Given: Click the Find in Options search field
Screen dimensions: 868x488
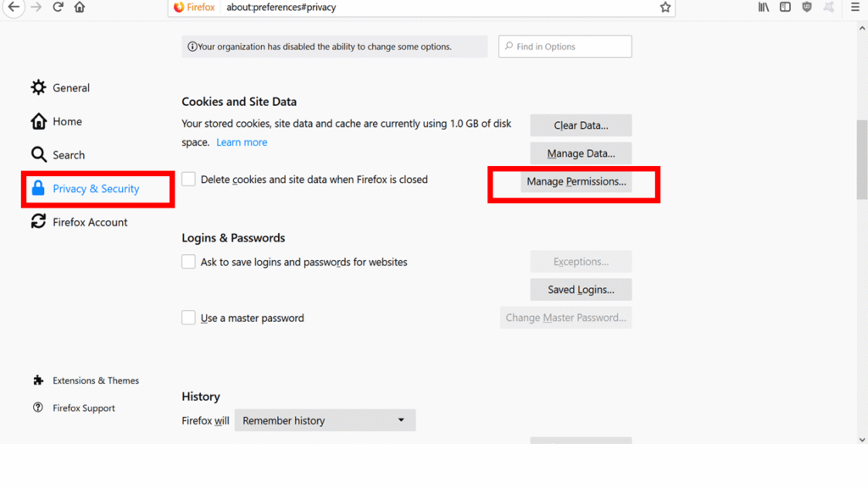Looking at the screenshot, I should coord(565,47).
